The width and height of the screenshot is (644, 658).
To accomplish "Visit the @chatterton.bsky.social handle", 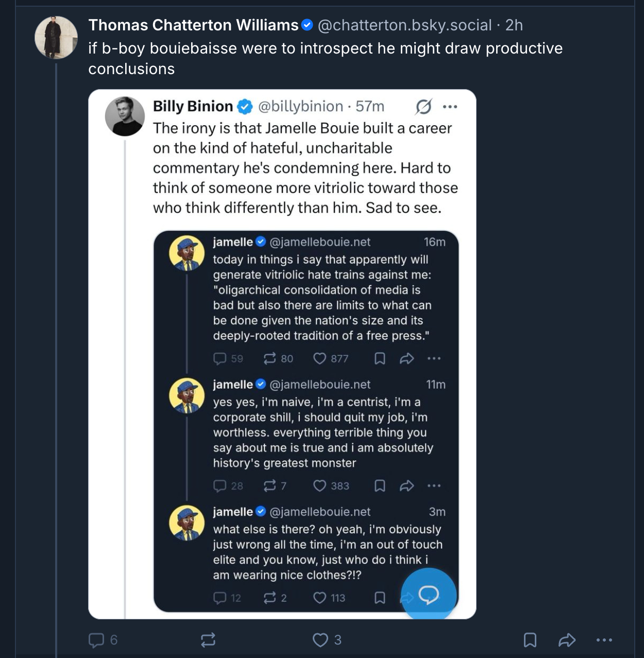I will (x=405, y=25).
